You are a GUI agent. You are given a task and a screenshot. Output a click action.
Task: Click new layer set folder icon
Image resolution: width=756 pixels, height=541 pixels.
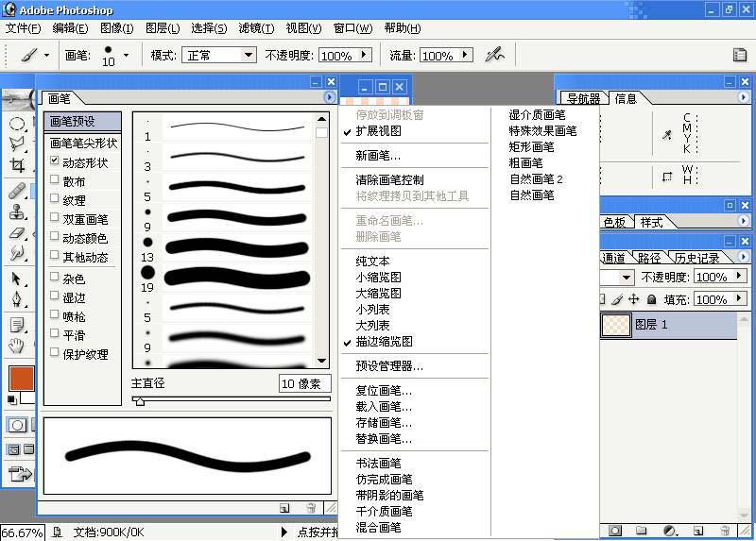[641, 531]
